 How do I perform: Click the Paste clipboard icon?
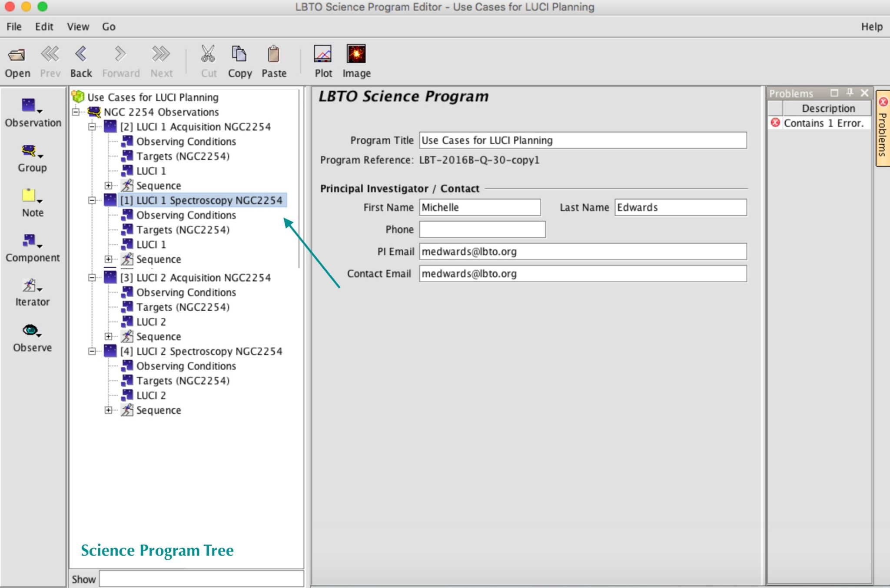pyautogui.click(x=273, y=54)
